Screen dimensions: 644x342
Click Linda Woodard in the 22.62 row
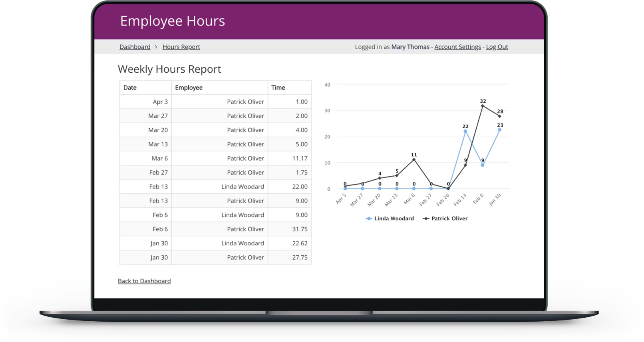click(x=242, y=243)
